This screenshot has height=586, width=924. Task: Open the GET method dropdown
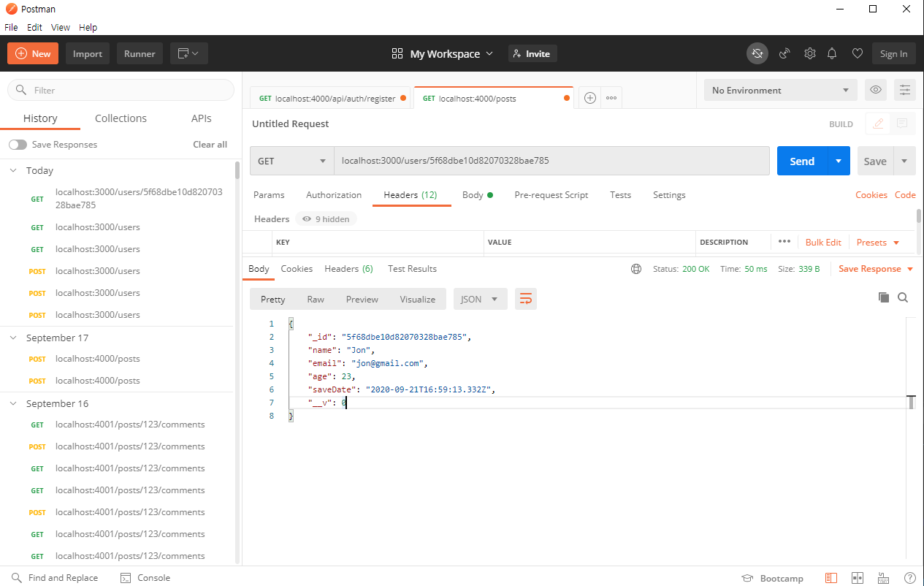coord(292,161)
